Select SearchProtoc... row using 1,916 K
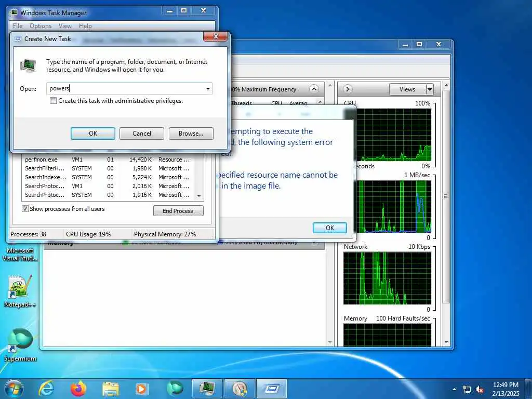Viewport: 532px width, 399px height. click(x=109, y=195)
